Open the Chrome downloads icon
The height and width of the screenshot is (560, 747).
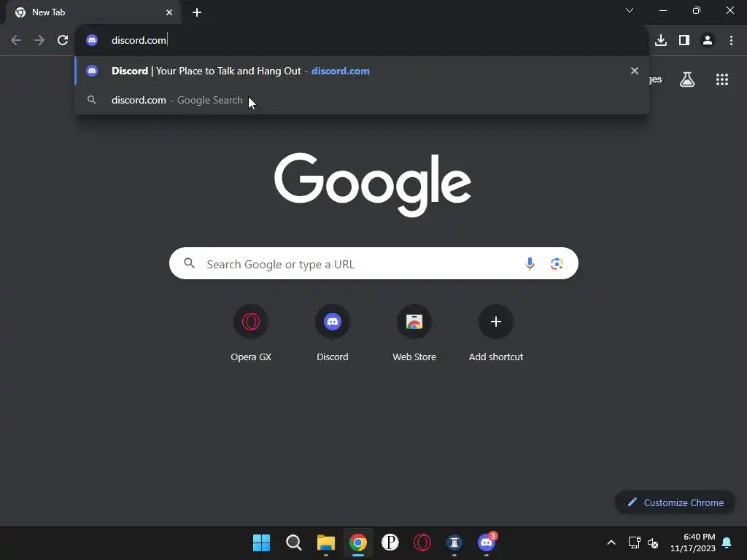(661, 40)
